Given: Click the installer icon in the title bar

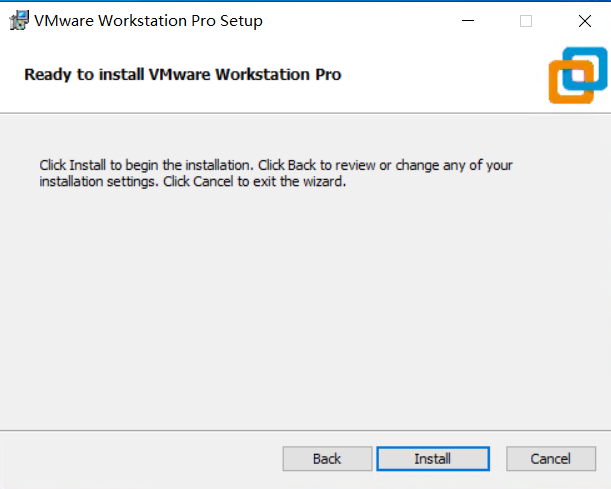Looking at the screenshot, I should (18, 20).
